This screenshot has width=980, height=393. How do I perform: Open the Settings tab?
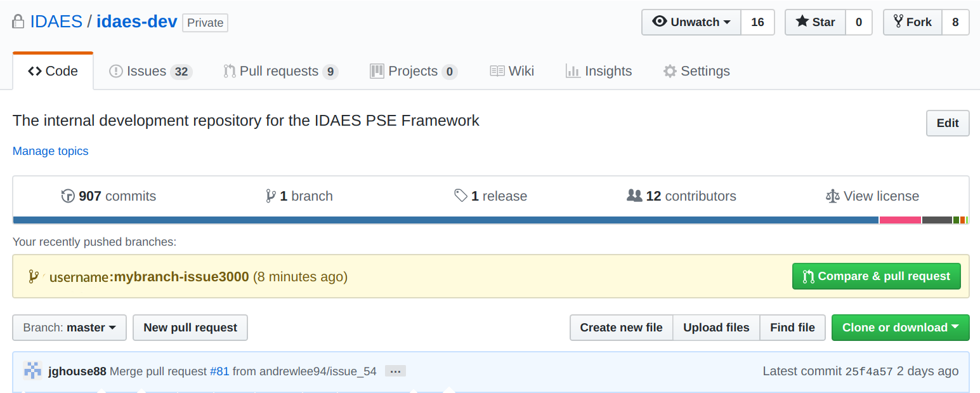696,71
